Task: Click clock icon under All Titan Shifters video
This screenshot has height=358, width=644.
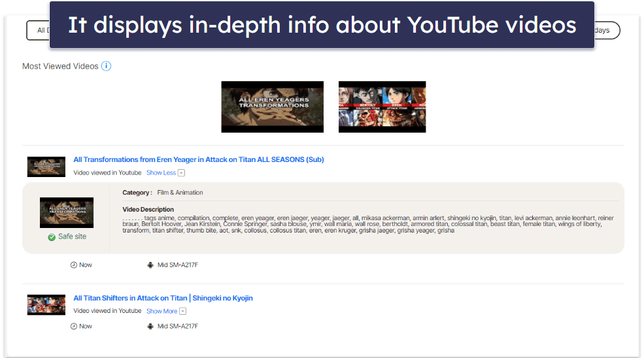Action: click(x=73, y=327)
